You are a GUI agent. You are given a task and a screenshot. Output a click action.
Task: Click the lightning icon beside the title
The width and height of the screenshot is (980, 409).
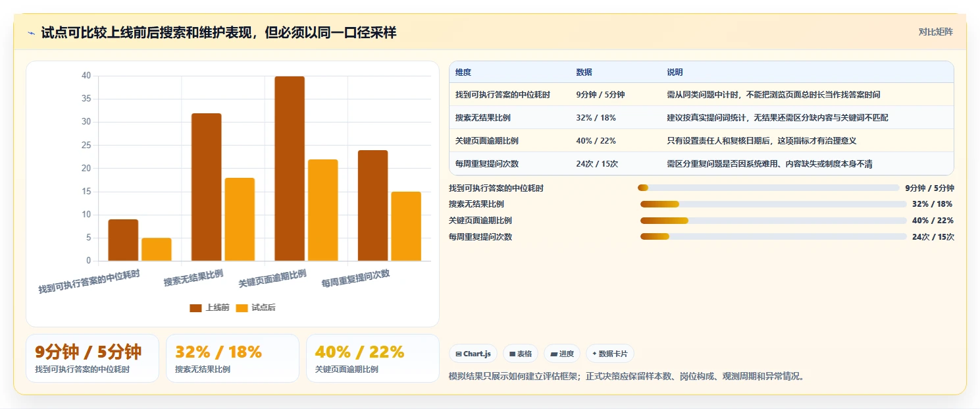point(32,33)
